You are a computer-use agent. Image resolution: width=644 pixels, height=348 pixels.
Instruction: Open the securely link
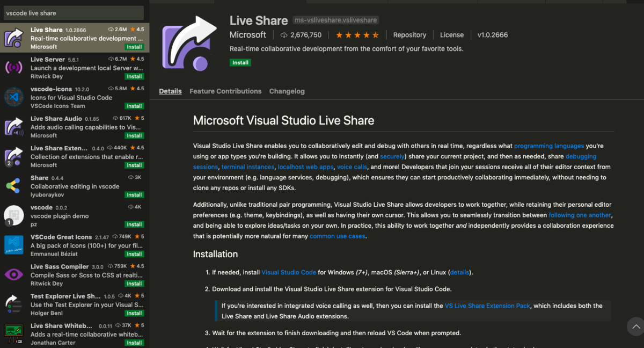(x=393, y=156)
